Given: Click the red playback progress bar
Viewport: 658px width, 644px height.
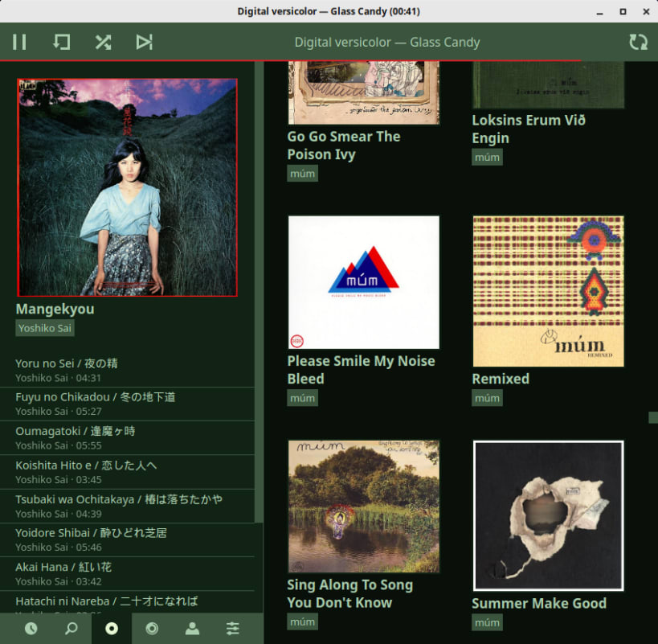Looking at the screenshot, I should pyautogui.click(x=290, y=60).
